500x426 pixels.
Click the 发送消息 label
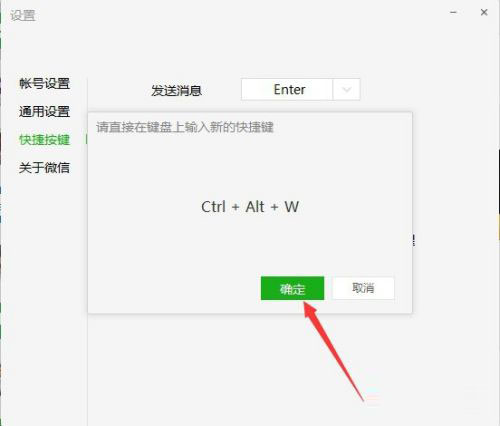(x=177, y=90)
